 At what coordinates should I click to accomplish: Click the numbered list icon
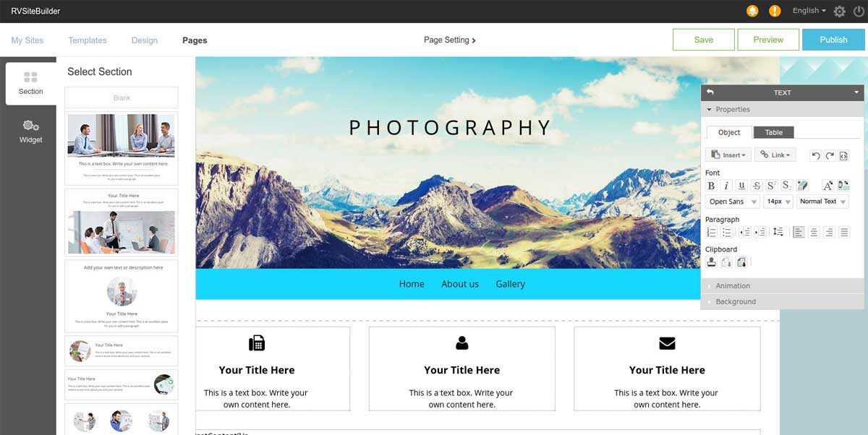711,232
